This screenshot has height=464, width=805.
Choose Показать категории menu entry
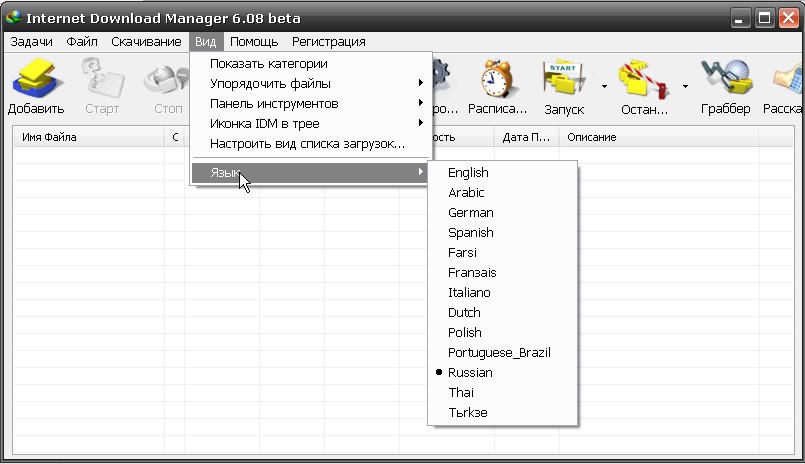tap(311, 63)
